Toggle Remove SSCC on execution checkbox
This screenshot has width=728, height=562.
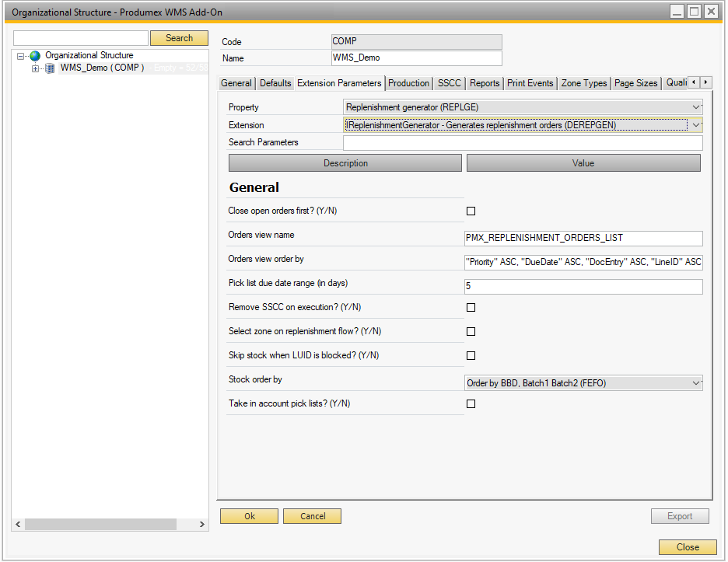pos(471,308)
